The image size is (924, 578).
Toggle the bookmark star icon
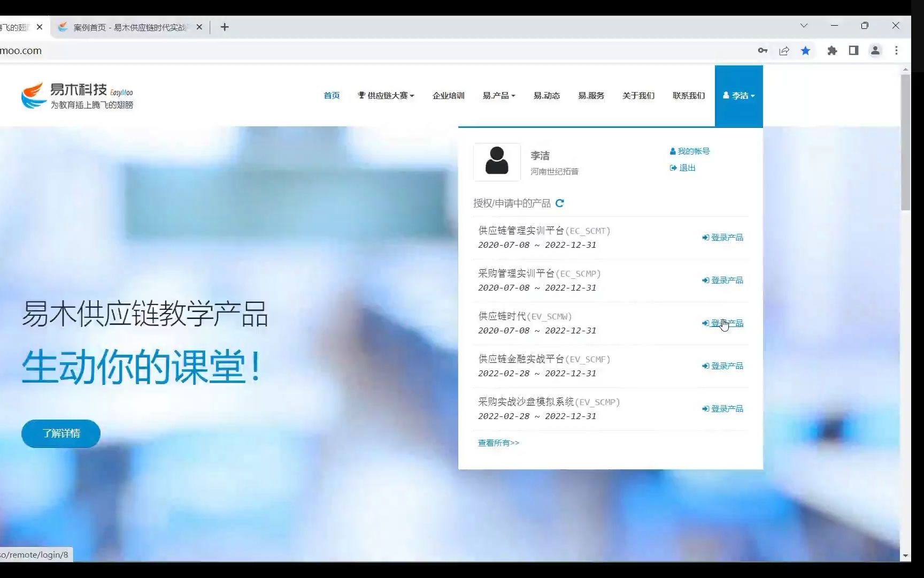tap(805, 51)
